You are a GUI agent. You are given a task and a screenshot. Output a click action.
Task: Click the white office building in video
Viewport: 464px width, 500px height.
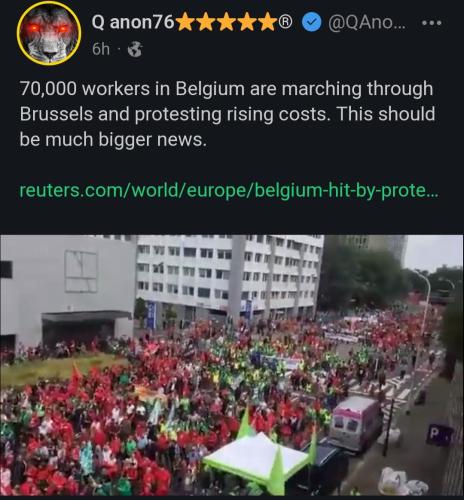[x=229, y=272]
